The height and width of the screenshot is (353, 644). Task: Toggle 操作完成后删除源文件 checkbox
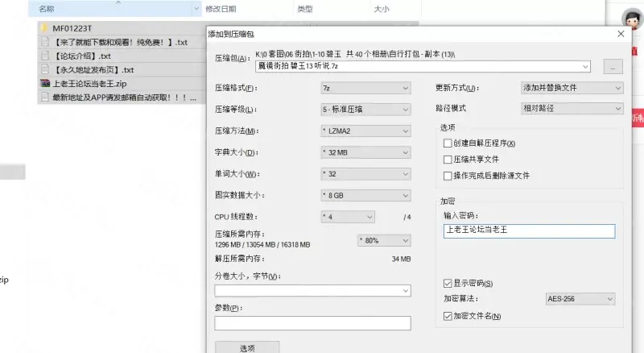(448, 176)
